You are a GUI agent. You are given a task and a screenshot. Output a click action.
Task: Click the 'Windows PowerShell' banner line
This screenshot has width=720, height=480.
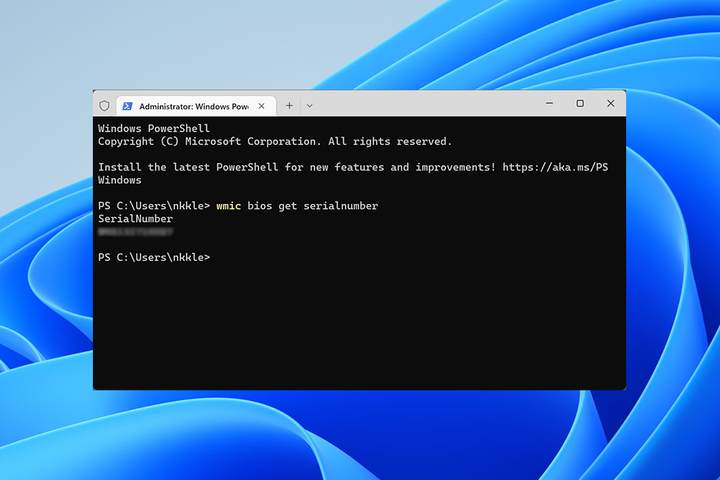click(154, 128)
